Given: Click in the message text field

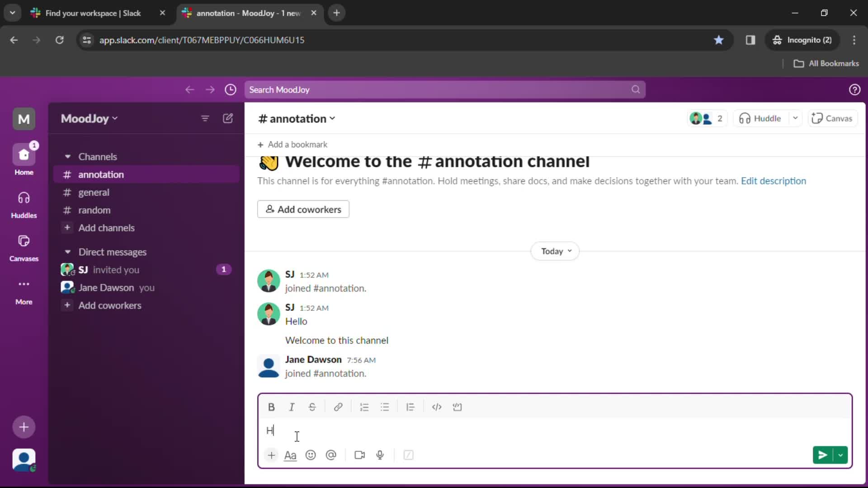Looking at the screenshot, I should click(x=555, y=431).
